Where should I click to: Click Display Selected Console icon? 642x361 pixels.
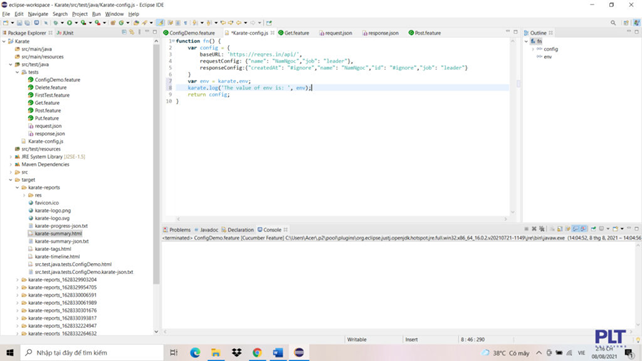point(601,229)
